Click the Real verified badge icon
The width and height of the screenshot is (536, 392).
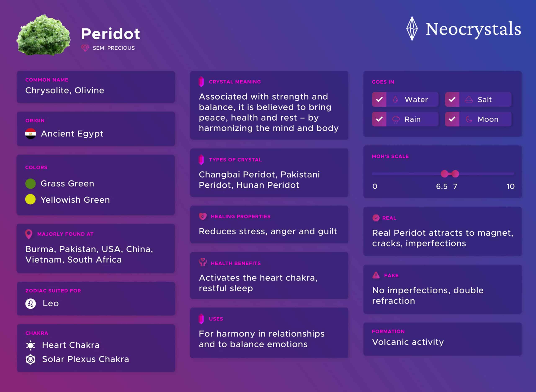pos(376,218)
